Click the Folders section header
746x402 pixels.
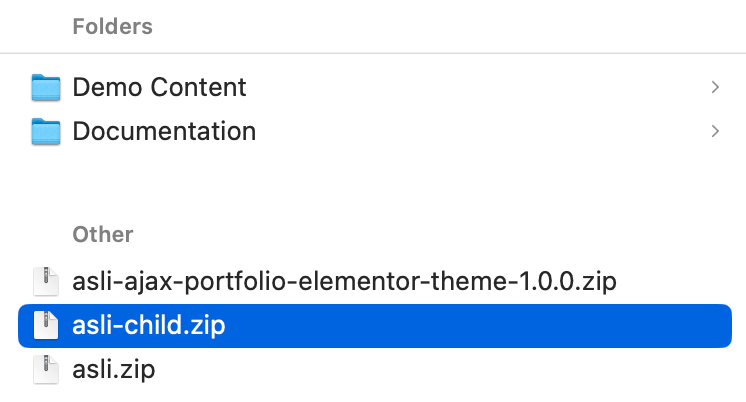pyautogui.click(x=112, y=26)
